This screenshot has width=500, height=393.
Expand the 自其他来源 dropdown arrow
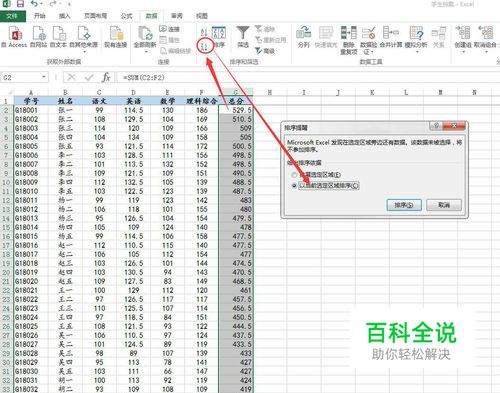(x=84, y=51)
